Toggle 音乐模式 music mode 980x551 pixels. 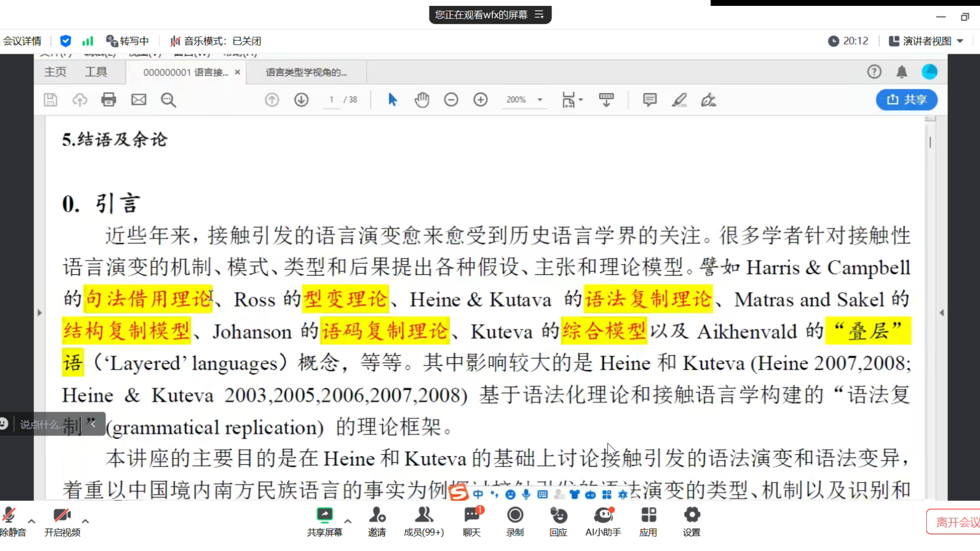click(x=216, y=41)
